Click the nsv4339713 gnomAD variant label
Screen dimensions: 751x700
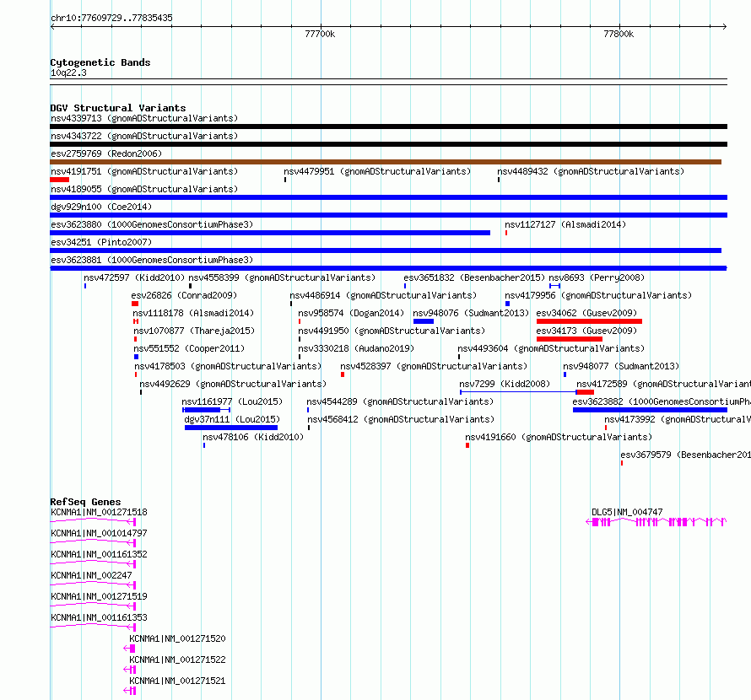144,118
